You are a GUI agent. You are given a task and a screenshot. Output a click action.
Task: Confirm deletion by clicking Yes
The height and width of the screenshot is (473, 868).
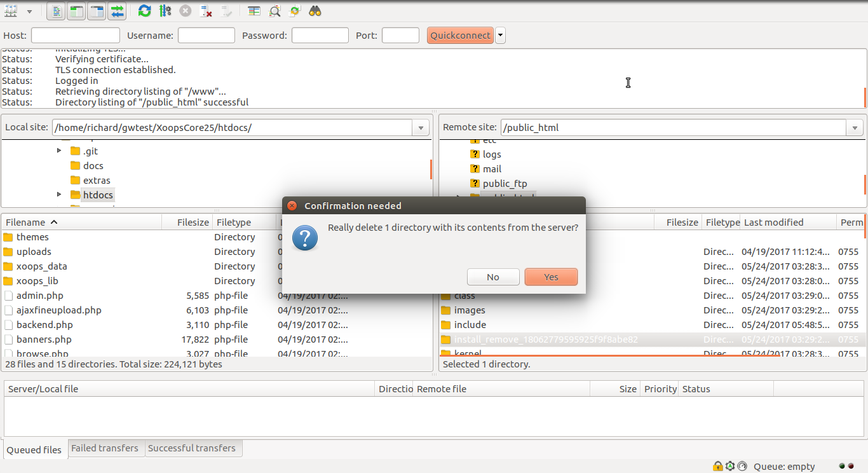(551, 277)
